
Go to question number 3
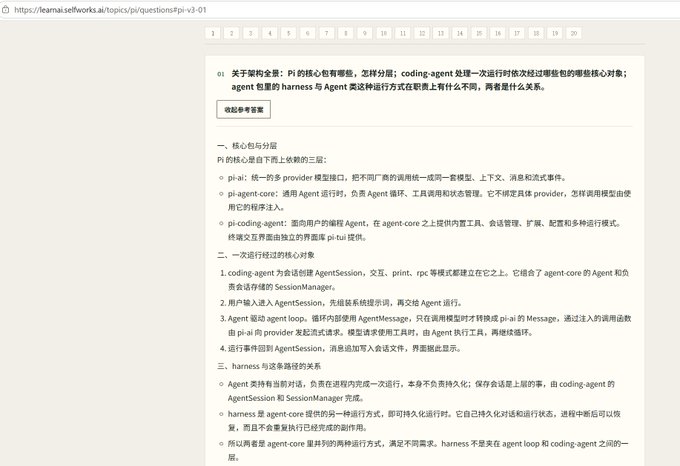coord(251,33)
